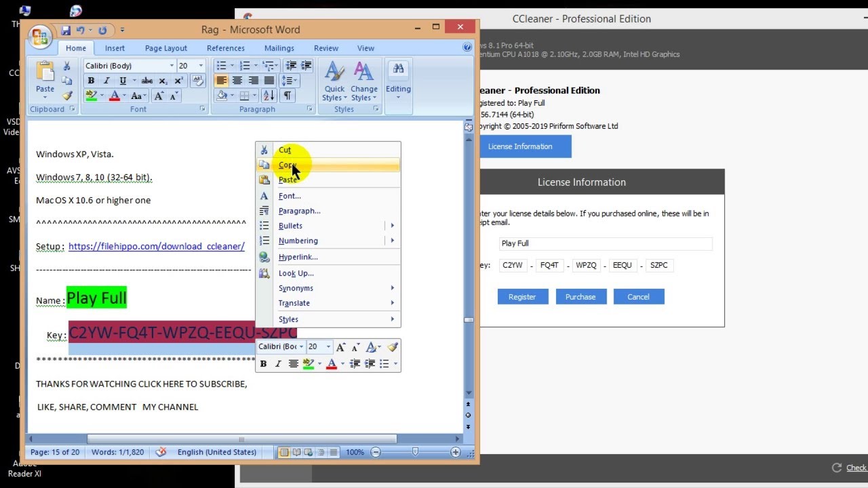Click the Redo icon in Quick Access Toolbar

coord(102,30)
